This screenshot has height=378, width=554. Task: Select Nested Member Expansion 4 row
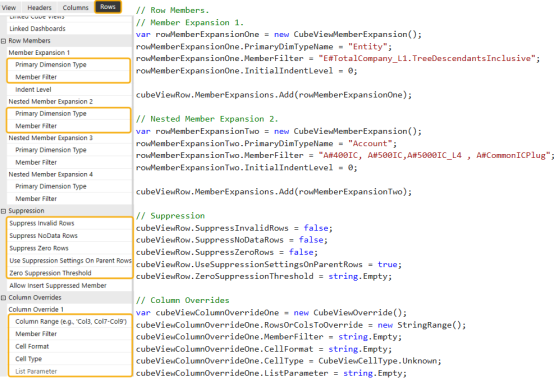tap(69, 175)
